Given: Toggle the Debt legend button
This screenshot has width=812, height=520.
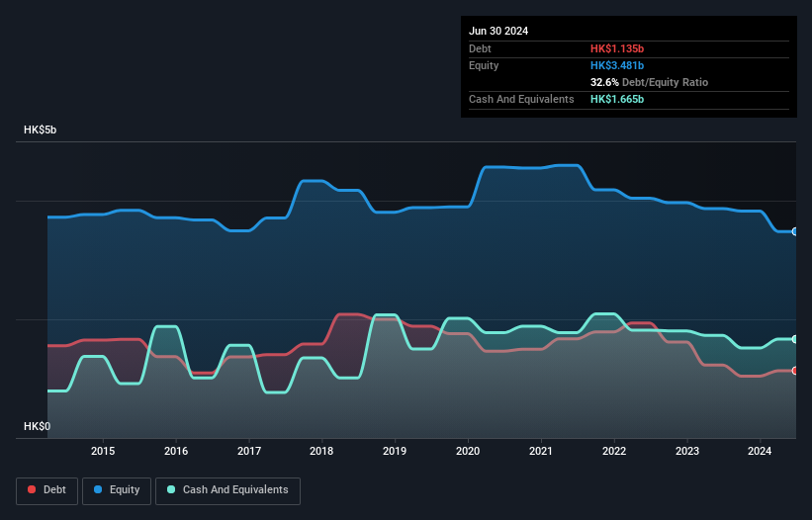Looking at the screenshot, I should click(x=46, y=490).
